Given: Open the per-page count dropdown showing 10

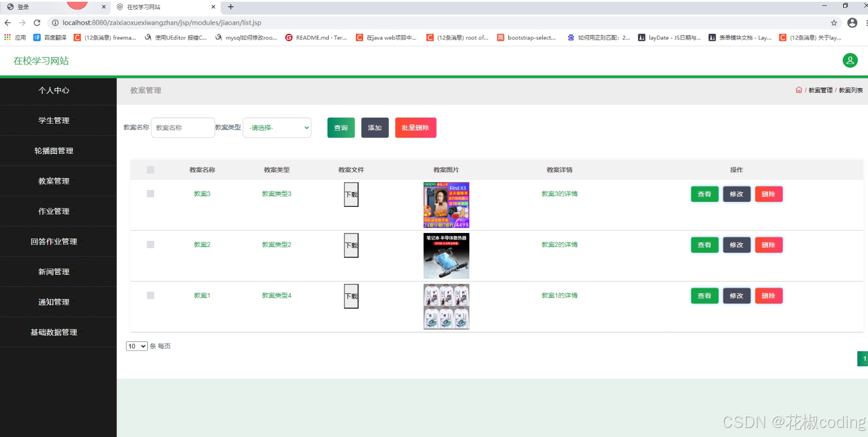Looking at the screenshot, I should pos(137,345).
